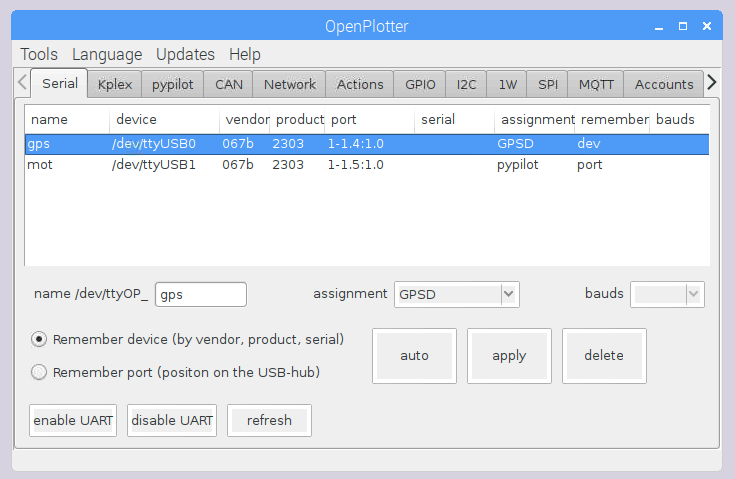Close the OpenPlotter window
Screen dimensions: 735x479
pyautogui.click(x=707, y=26)
